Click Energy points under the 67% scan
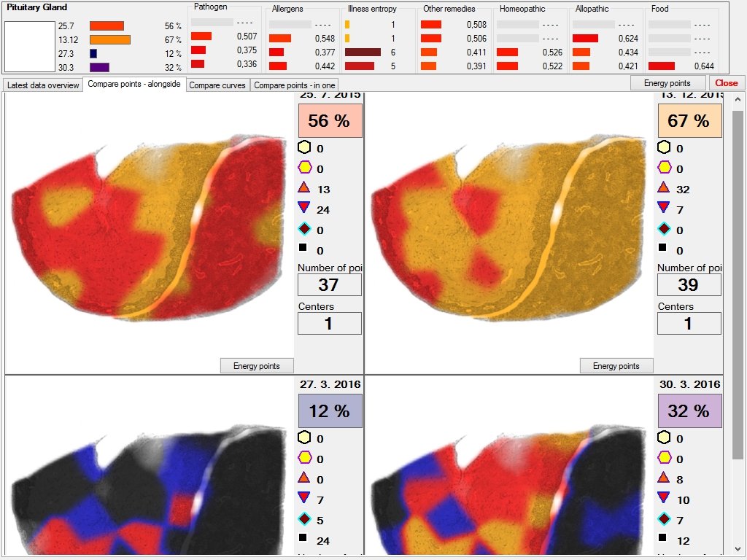This screenshot has height=560, width=747. (x=616, y=366)
